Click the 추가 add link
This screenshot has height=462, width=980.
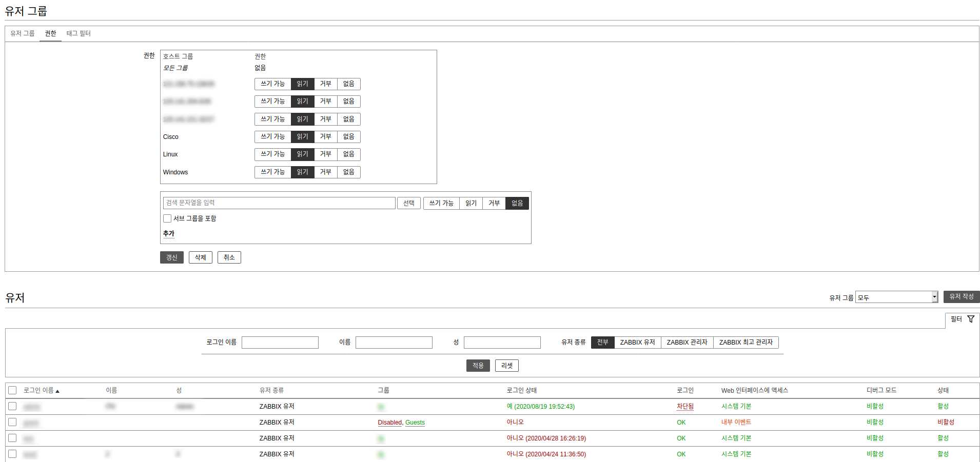pyautogui.click(x=169, y=234)
